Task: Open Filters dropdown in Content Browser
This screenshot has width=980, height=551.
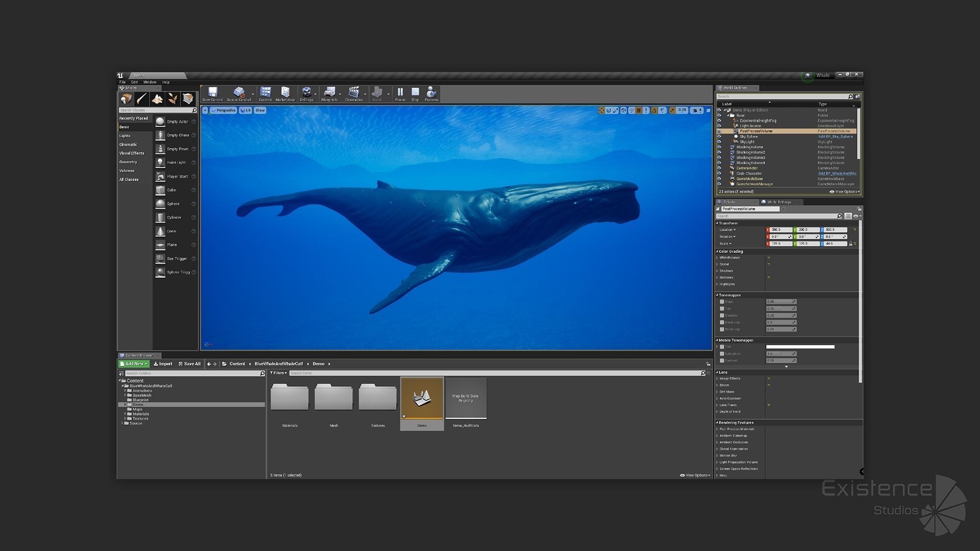Action: (278, 373)
